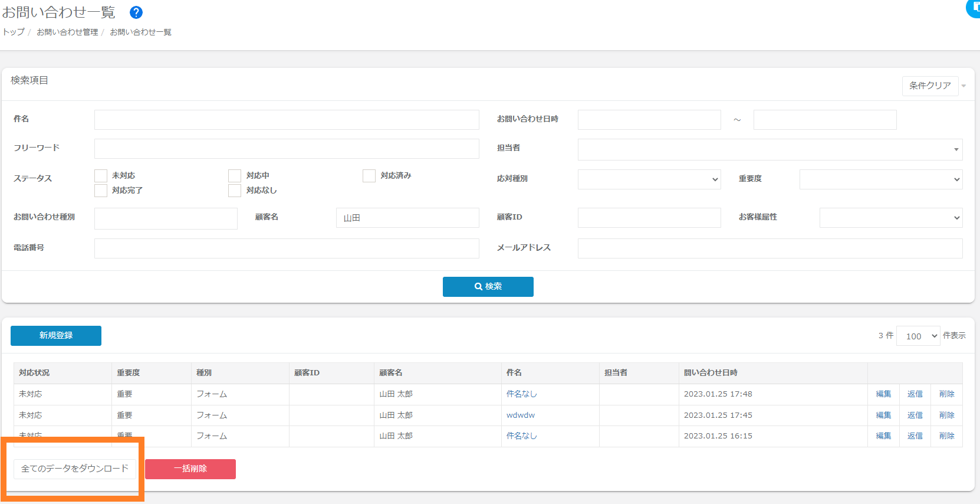Check the 未対応 status checkbox
Image resolution: width=980 pixels, height=504 pixels.
pos(101,176)
